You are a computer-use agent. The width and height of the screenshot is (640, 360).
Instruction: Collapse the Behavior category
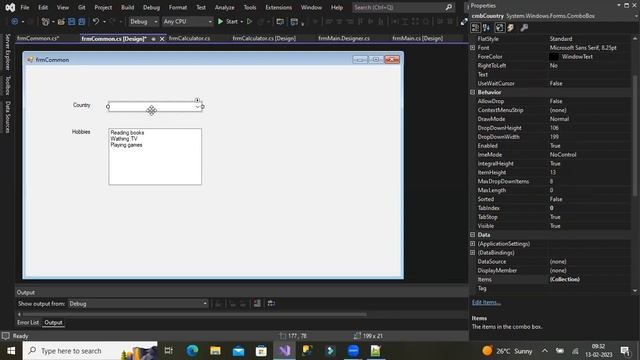coord(473,92)
